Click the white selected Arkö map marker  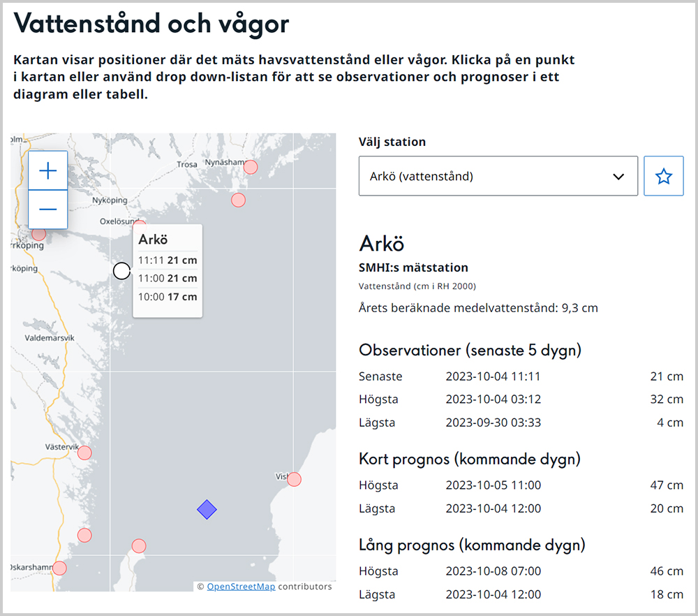tap(121, 271)
